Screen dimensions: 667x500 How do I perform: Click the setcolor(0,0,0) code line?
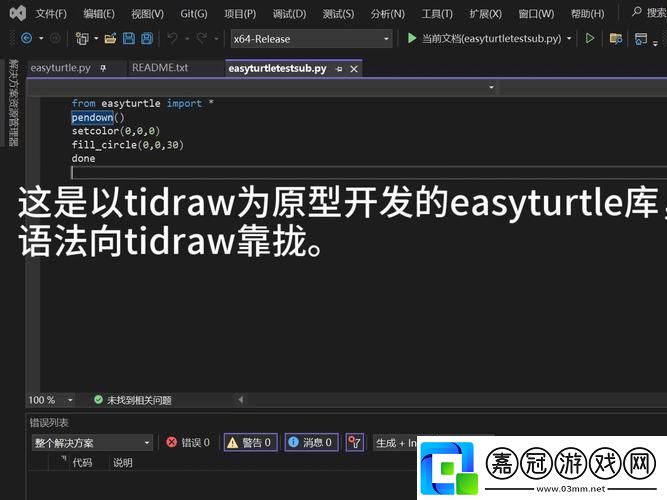point(116,131)
